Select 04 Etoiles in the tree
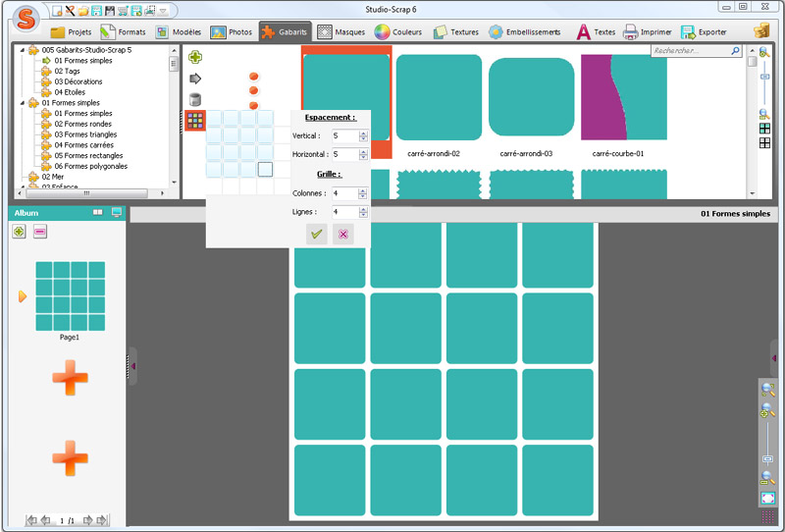The height and width of the screenshot is (532, 785). (70, 92)
